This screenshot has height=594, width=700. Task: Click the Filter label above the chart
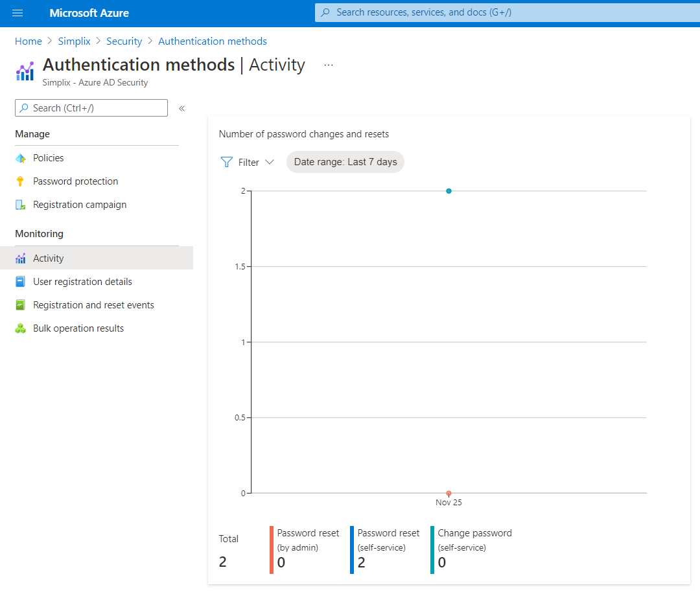(249, 163)
